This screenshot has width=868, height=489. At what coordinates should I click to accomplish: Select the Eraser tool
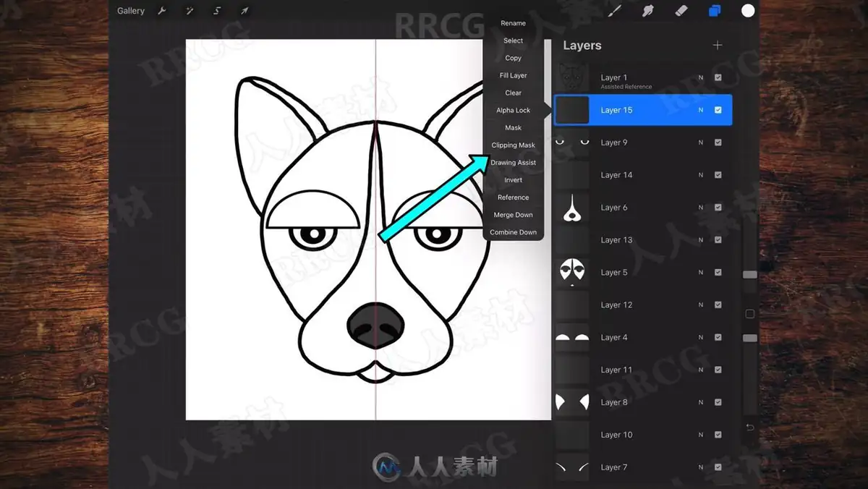tap(681, 10)
